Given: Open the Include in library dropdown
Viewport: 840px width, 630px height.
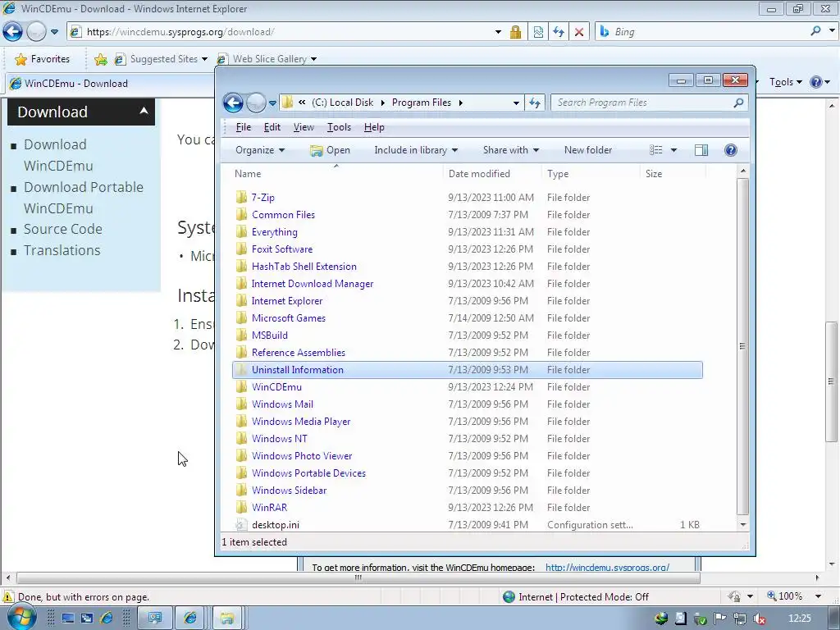Looking at the screenshot, I should click(416, 150).
